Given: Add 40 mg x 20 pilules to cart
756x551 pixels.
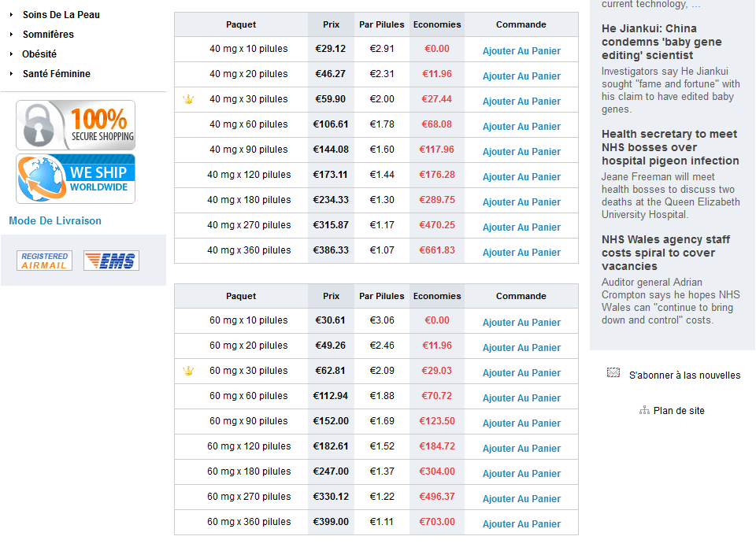Looking at the screenshot, I should point(521,76).
